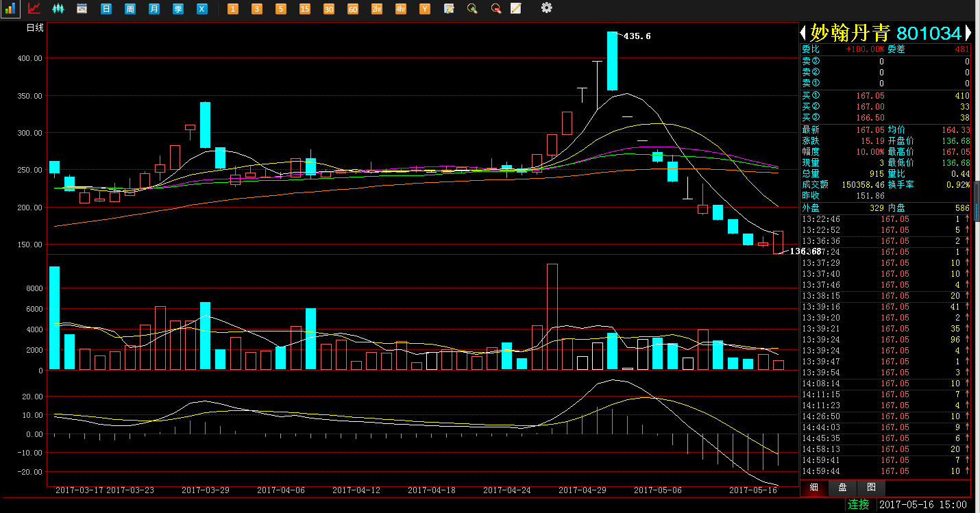
Task: Click the tall cyan candle near 435.6
Action: (612, 61)
